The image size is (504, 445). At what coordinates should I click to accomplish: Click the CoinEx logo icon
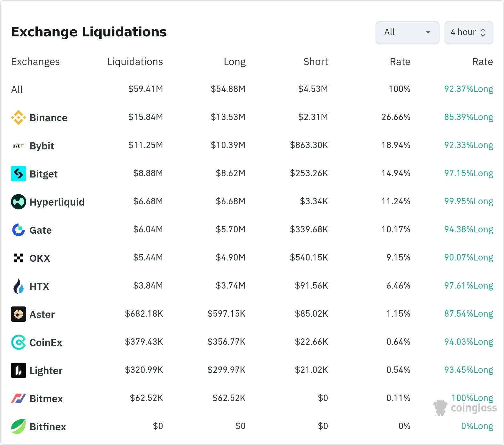19,342
